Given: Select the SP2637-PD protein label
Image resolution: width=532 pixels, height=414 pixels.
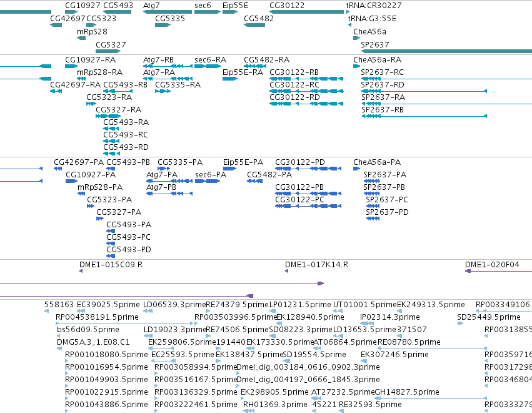Looking at the screenshot, I should point(387,212).
